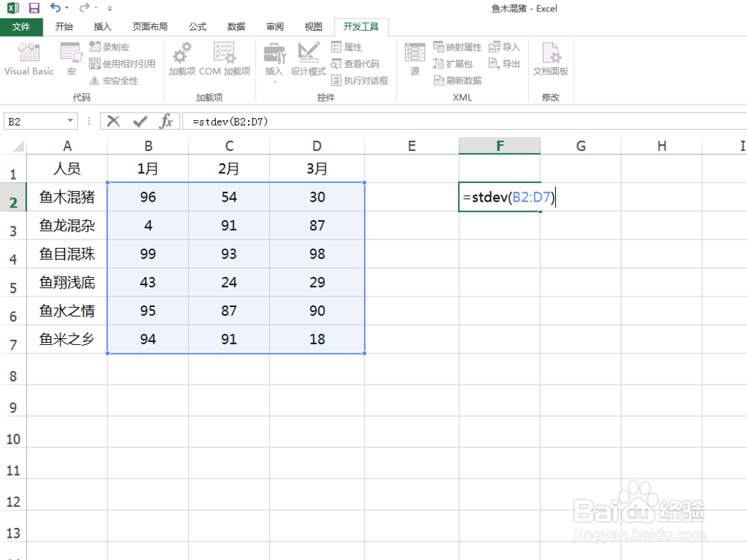Click the select all corner triangle
747x560 pixels.
pyautogui.click(x=18, y=146)
